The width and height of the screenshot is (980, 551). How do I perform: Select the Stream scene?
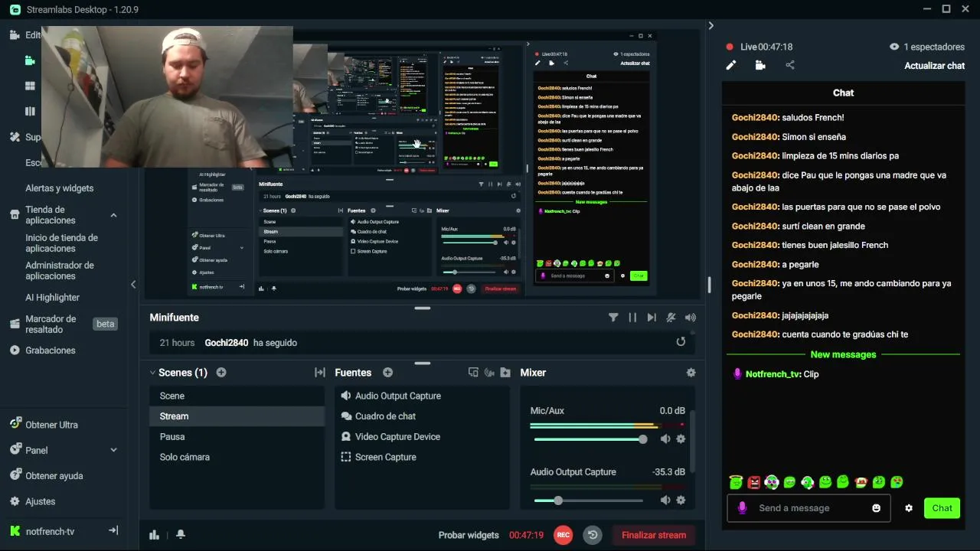tap(237, 416)
